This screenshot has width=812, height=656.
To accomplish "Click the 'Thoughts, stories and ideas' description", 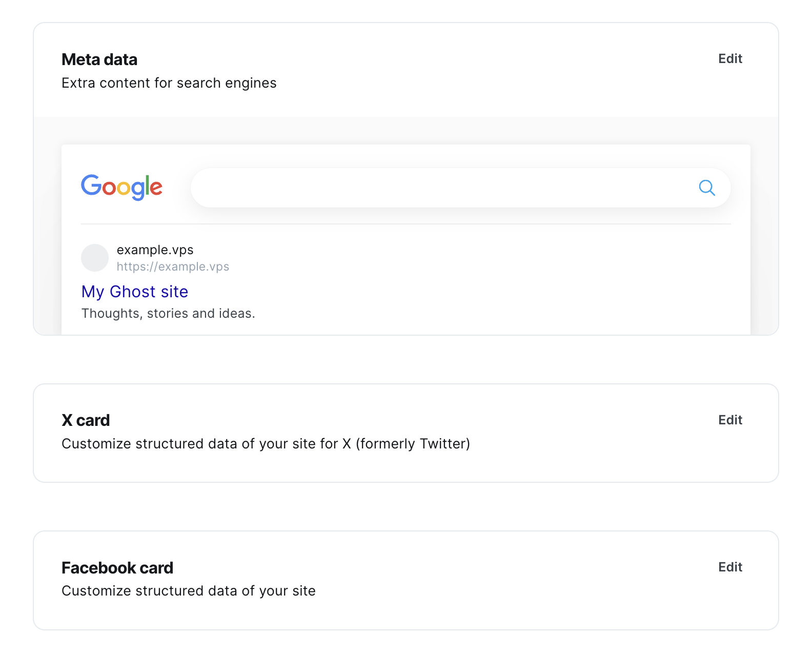I will click(x=168, y=313).
